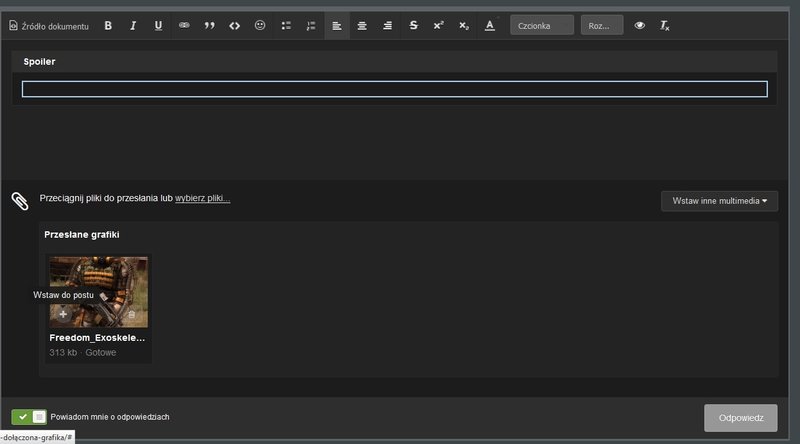Toggle the preview eye icon
The height and width of the screenshot is (444, 800).
click(x=640, y=26)
